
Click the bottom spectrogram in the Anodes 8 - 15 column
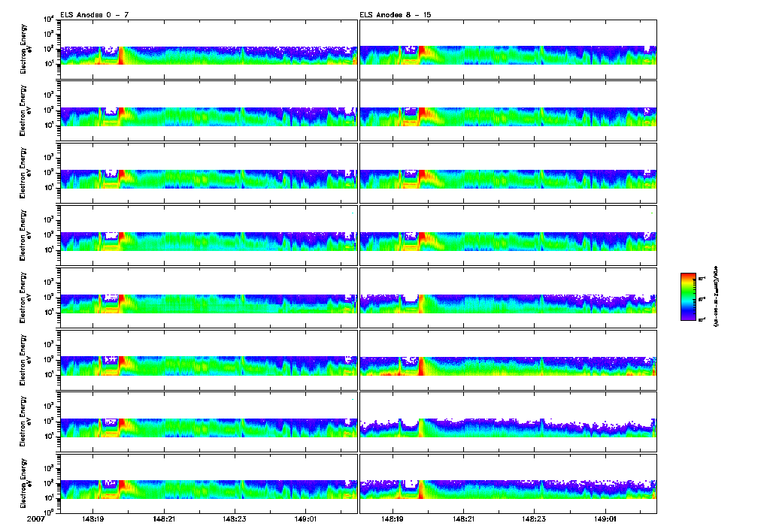coord(508,483)
